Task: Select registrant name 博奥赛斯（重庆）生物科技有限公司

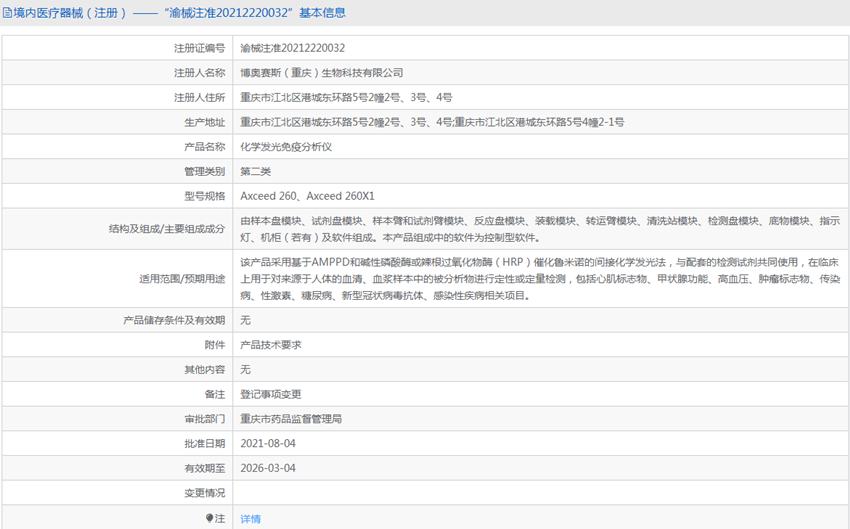Action: click(321, 73)
